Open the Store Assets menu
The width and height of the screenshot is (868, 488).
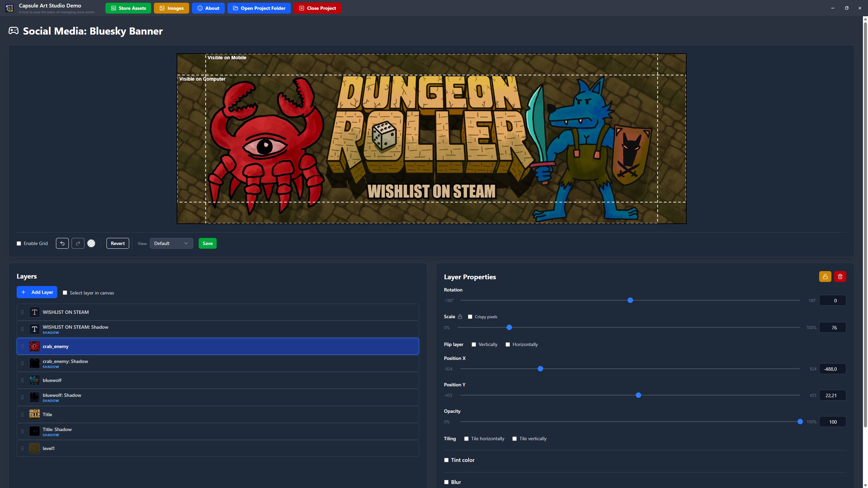tap(128, 8)
